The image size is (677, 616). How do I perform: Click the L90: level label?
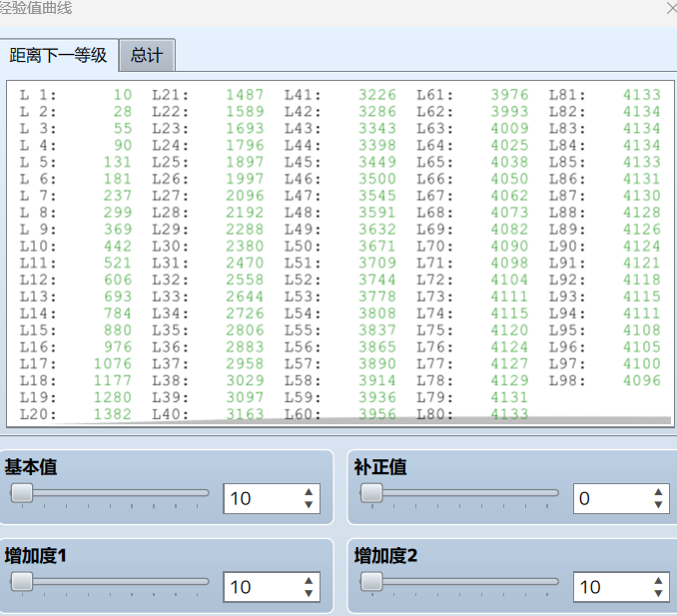567,246
